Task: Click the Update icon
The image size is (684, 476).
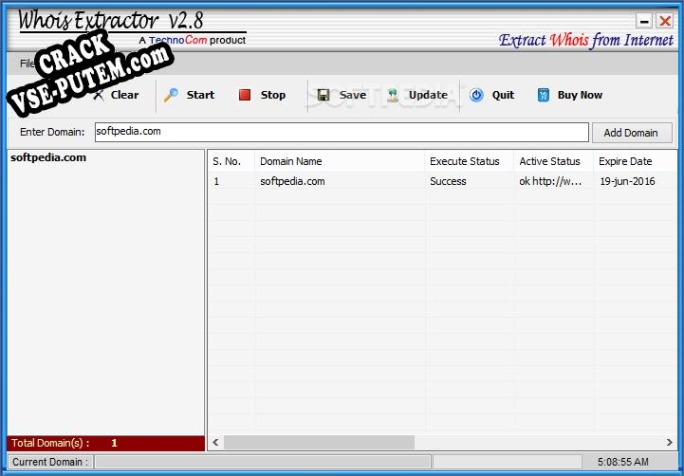Action: (393, 95)
